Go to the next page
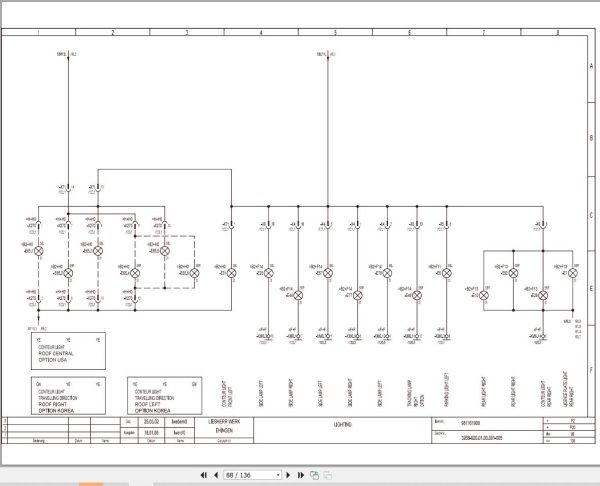Image resolution: width=600 pixels, height=486 pixels. coord(288,475)
